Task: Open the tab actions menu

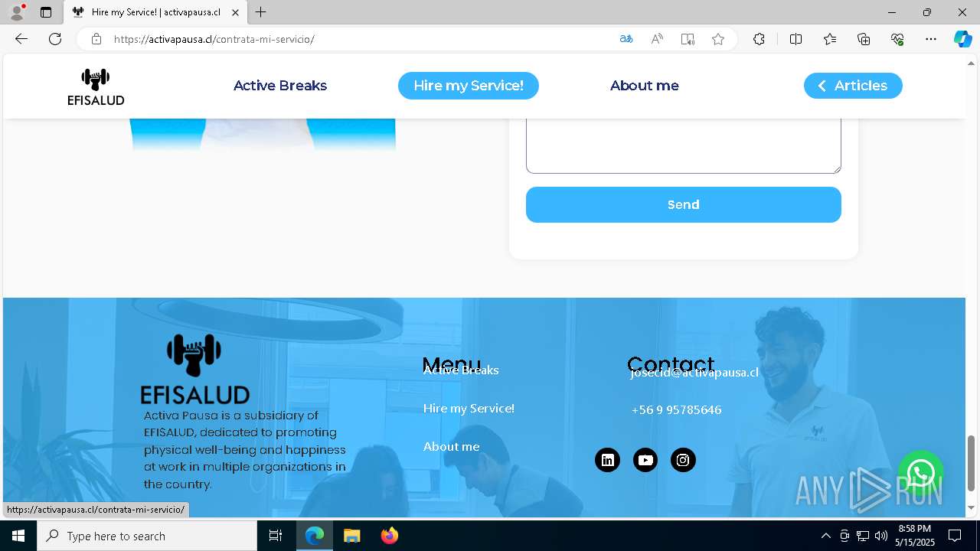Action: click(x=46, y=12)
